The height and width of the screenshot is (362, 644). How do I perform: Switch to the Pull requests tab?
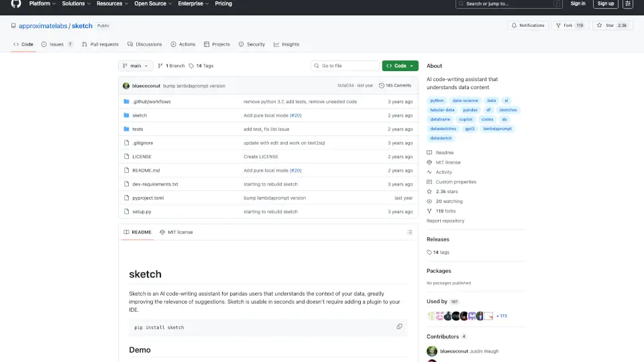pos(100,44)
